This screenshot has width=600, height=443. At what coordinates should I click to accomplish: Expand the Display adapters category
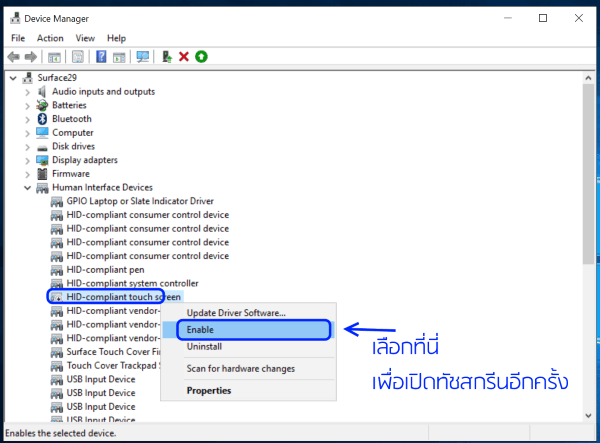27,160
